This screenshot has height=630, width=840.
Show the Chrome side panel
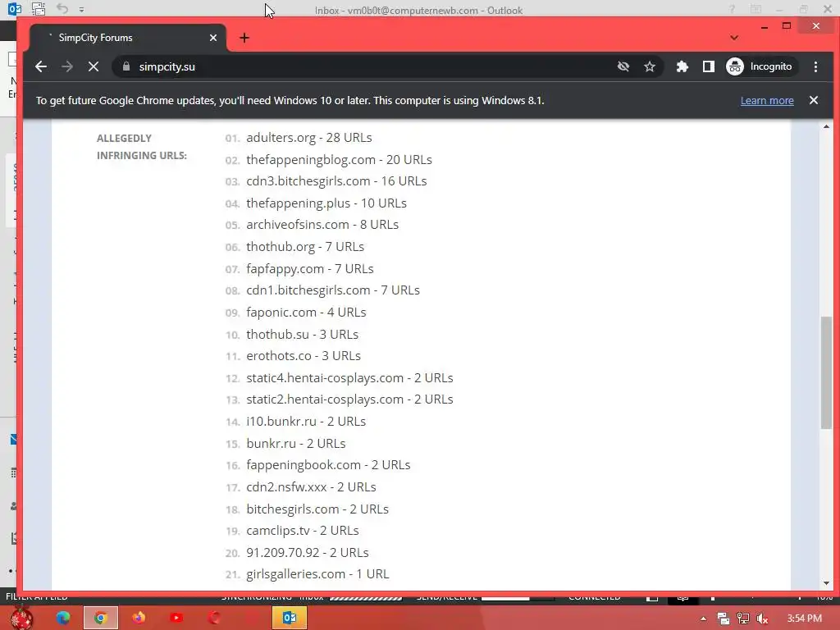coord(708,66)
